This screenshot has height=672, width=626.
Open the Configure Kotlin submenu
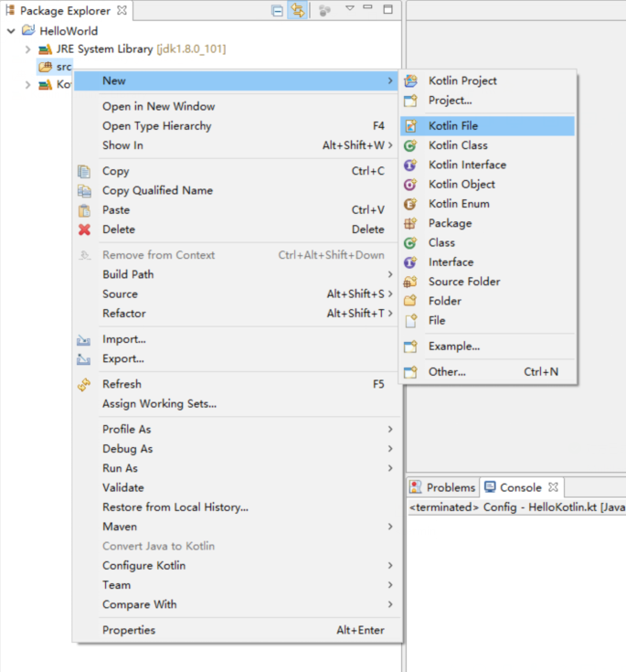pyautogui.click(x=236, y=565)
